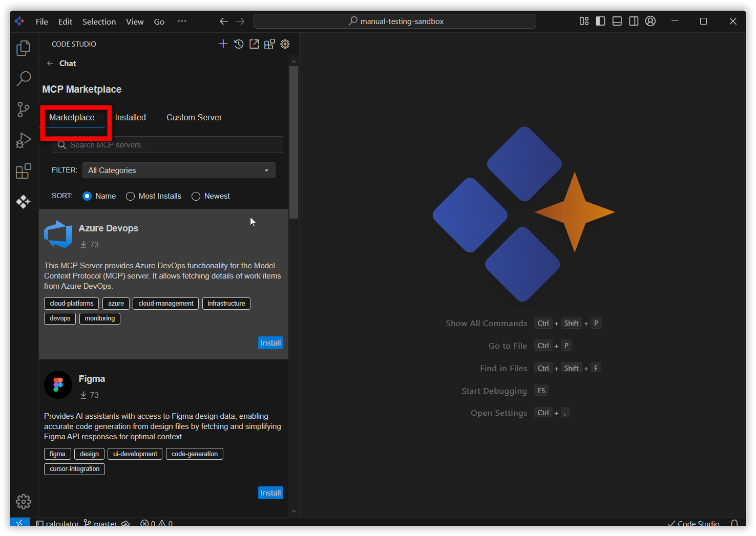Switch to the Installed tab
Image resolution: width=756 pixels, height=536 pixels.
pyautogui.click(x=131, y=118)
